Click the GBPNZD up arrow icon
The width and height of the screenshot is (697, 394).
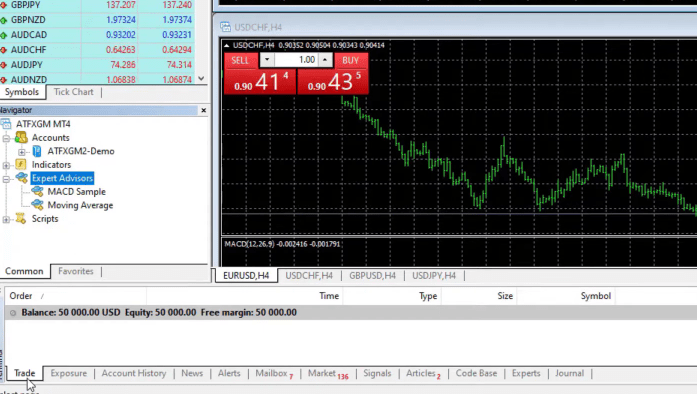(x=4, y=20)
